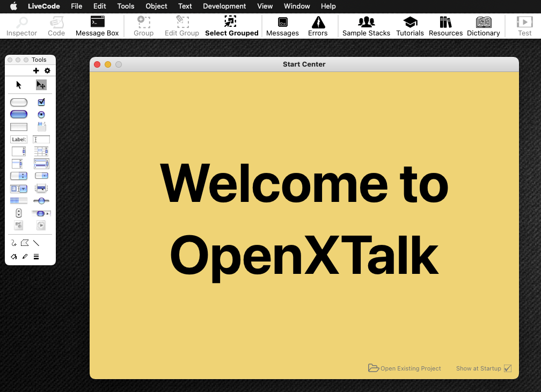Open the Window menu
Screen dimensions: 541x392
[x=297, y=6]
